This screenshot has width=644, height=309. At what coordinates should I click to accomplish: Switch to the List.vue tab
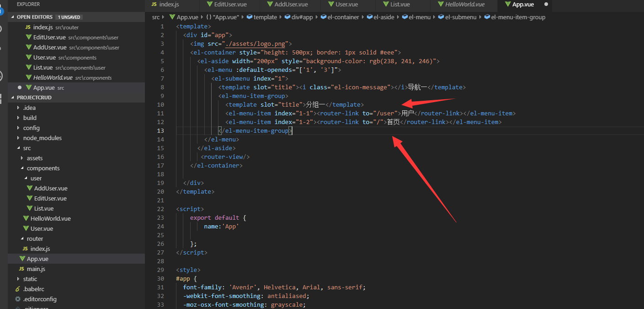pyautogui.click(x=403, y=5)
